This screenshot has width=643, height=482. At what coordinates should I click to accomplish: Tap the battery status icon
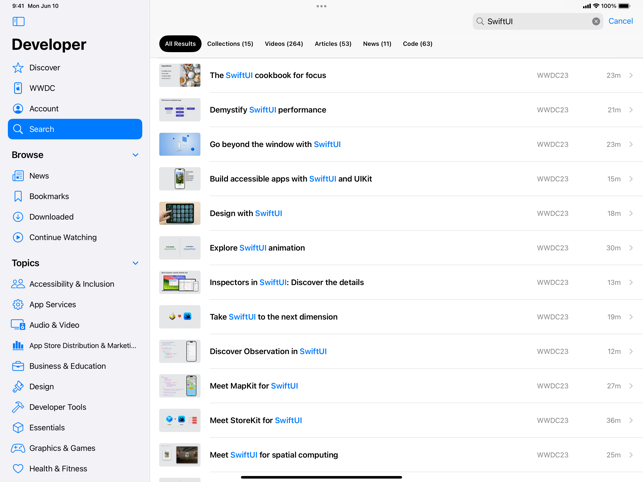pyautogui.click(x=625, y=6)
